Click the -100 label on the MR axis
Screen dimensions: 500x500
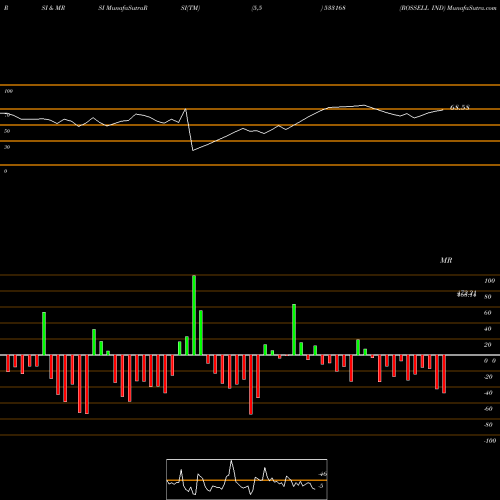tap(490, 441)
